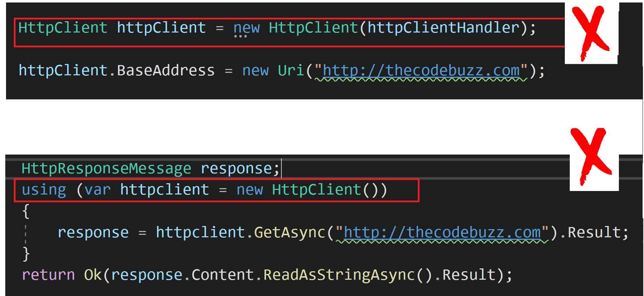Viewport: 644px width, 296px height.
Task: Click the Ok method call
Action: 93,275
